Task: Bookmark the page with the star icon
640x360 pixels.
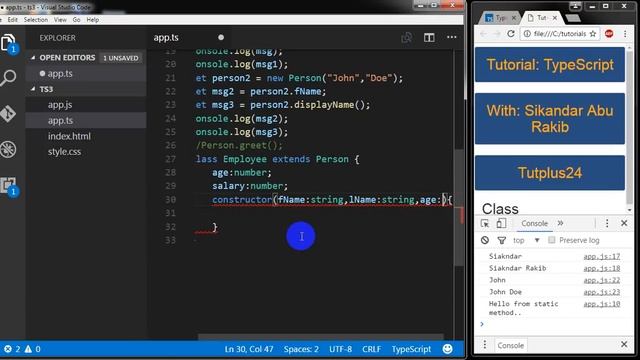Action: tap(593, 34)
